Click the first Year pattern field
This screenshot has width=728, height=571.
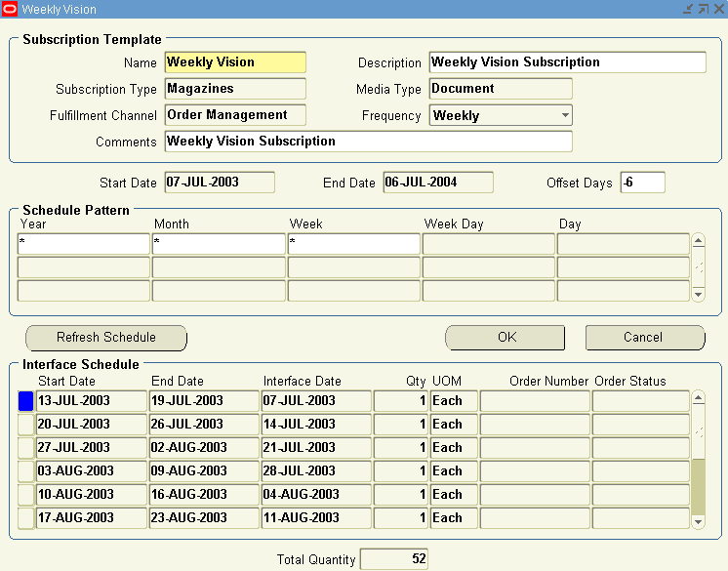[x=83, y=244]
